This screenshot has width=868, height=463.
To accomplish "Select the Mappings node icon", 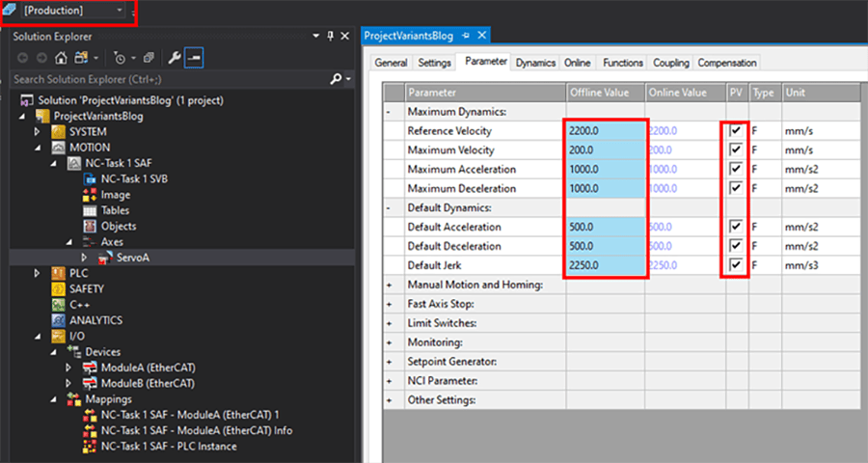I will [x=73, y=399].
